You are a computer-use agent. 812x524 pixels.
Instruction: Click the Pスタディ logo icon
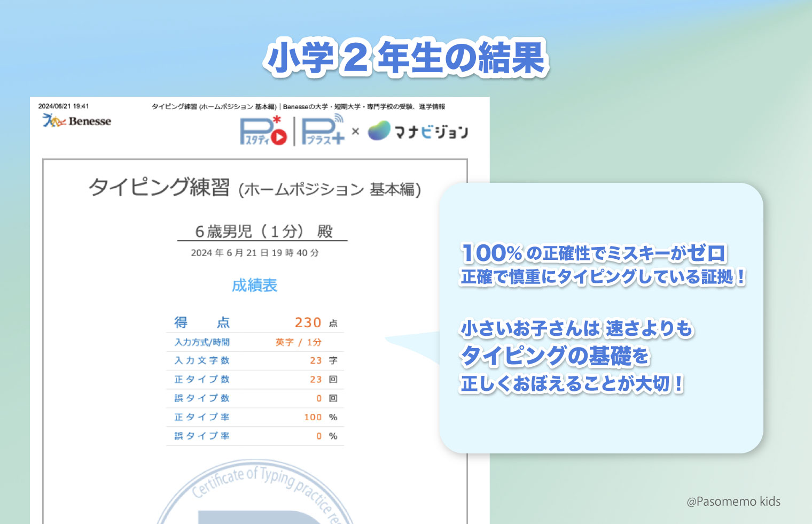tap(264, 131)
